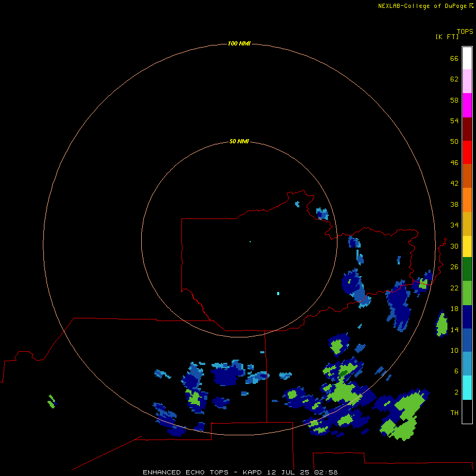Click the dark orange swatch below 46
Viewport: 476px width, 476px height.
click(x=467, y=176)
